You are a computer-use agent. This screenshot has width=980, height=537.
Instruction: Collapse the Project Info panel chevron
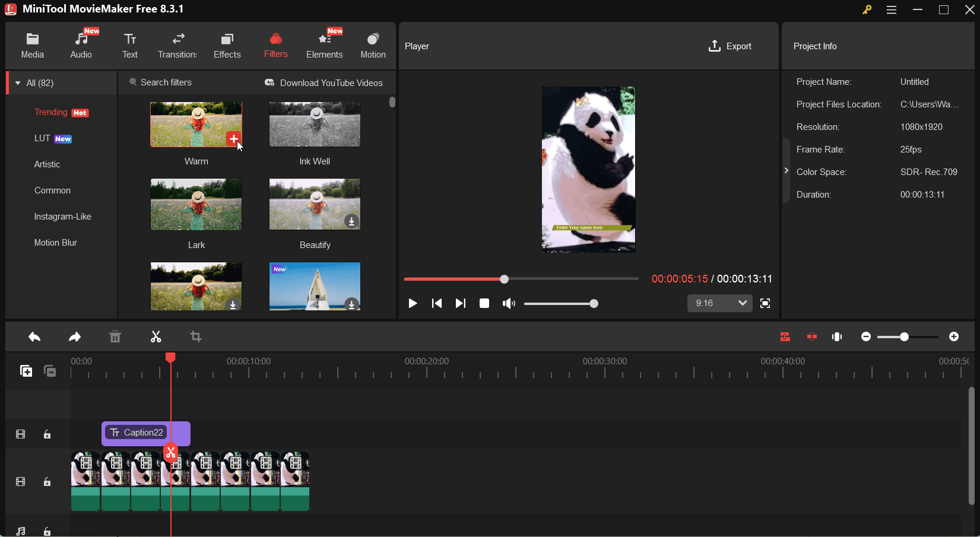[785, 170]
